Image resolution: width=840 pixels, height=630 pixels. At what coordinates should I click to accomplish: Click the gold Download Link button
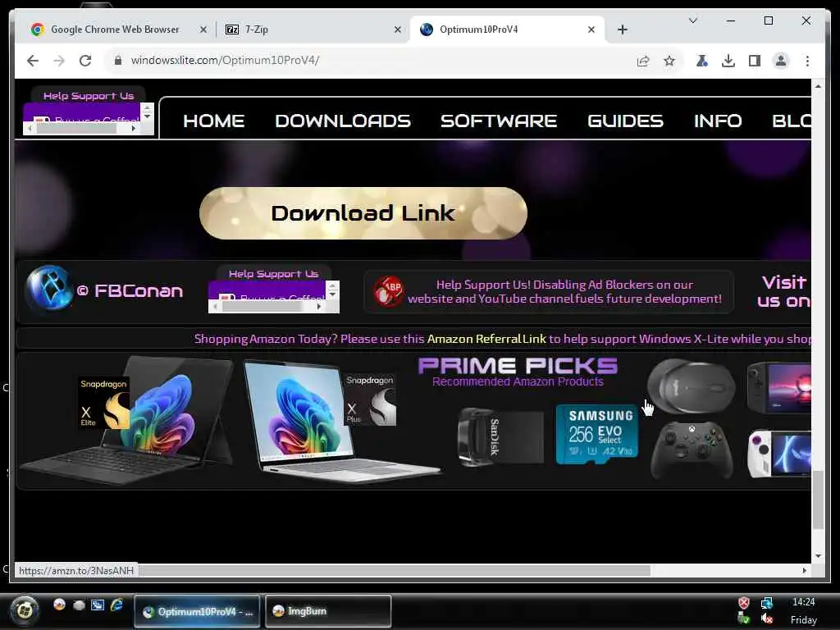(x=363, y=213)
